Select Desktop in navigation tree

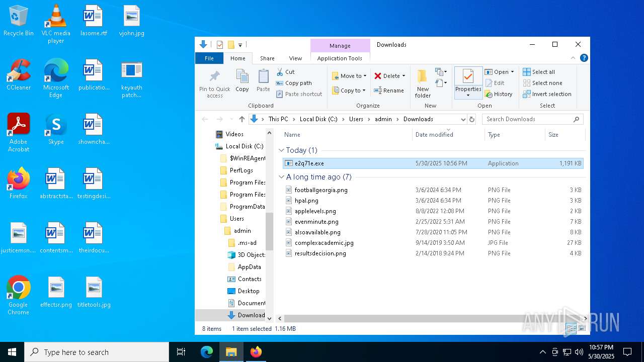click(x=249, y=291)
